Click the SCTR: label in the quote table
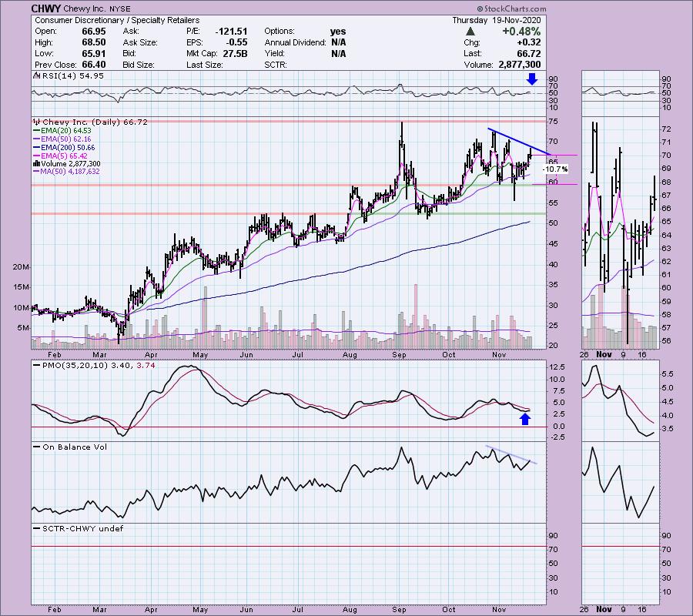 point(276,65)
